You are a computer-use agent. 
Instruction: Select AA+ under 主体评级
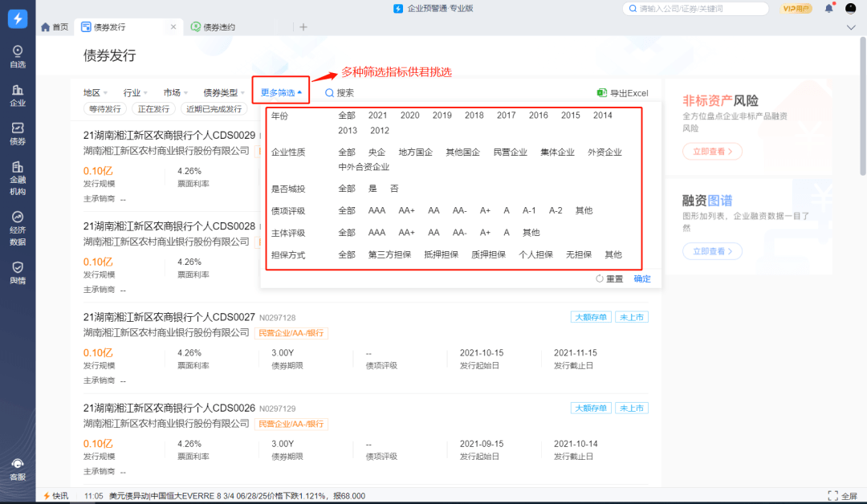coord(406,233)
